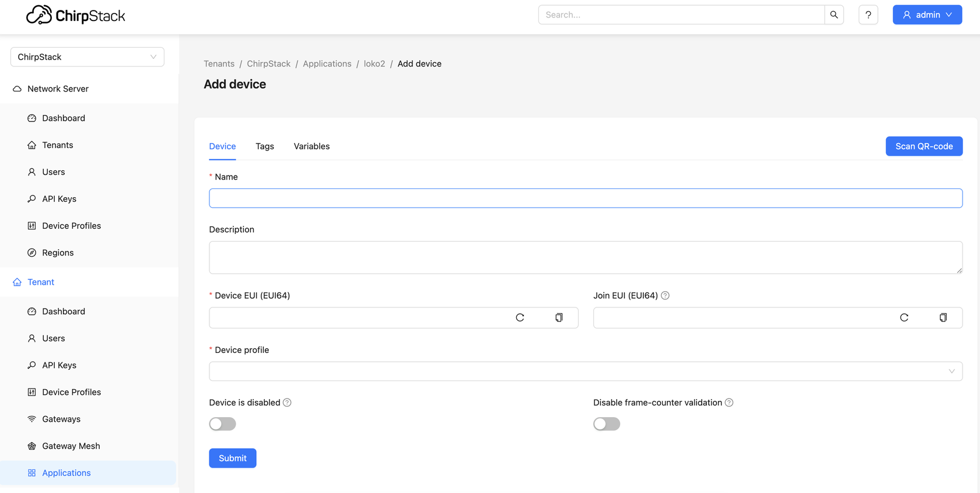Switch to the Tags tab
This screenshot has height=493, width=980.
pyautogui.click(x=265, y=146)
